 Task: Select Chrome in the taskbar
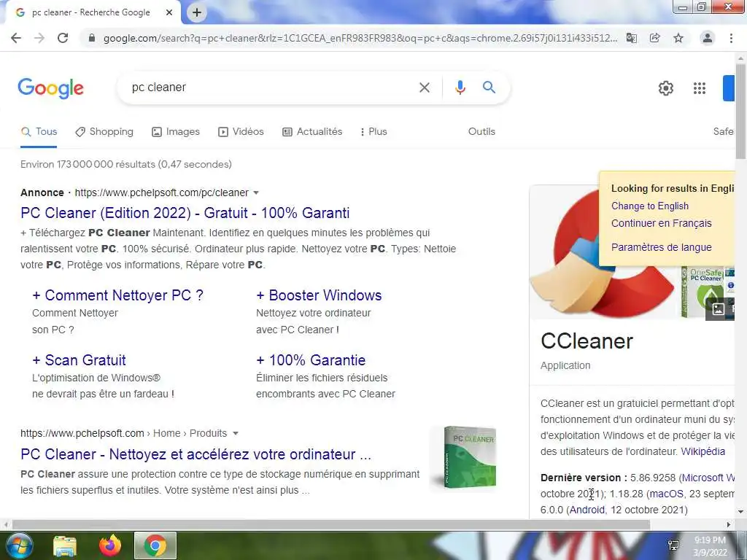[155, 545]
